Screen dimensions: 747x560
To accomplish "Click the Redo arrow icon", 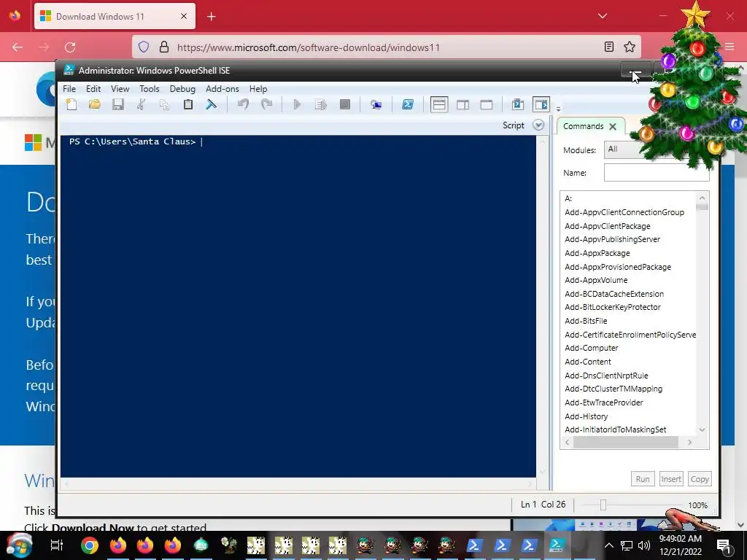I will coord(267,104).
